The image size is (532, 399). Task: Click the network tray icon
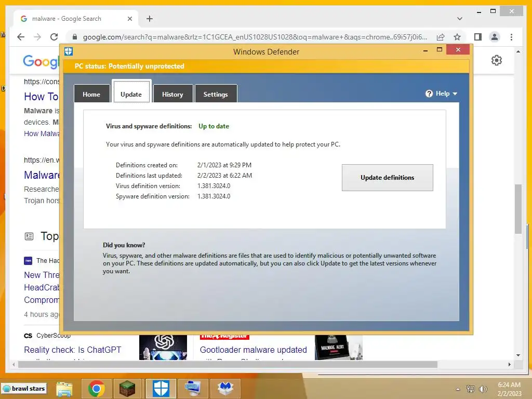tap(471, 389)
